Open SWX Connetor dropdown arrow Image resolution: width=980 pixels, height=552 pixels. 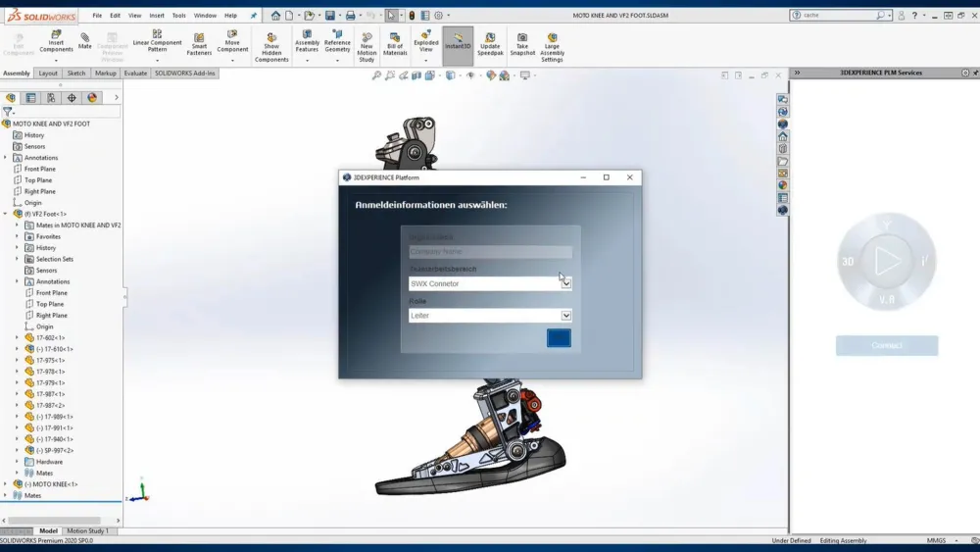click(565, 283)
